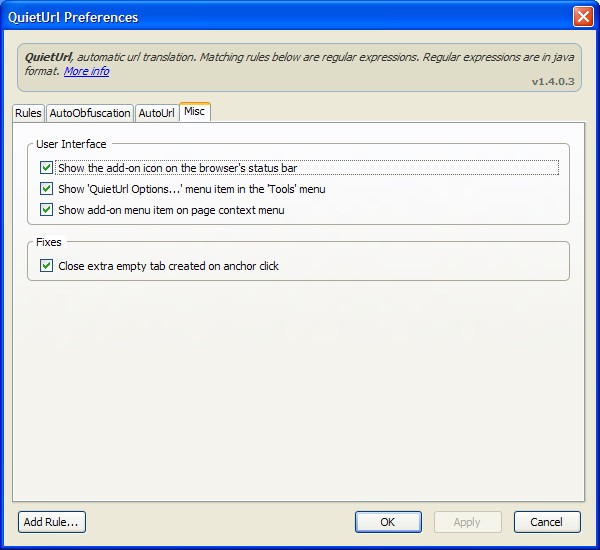Click the greyed-out Apply button
This screenshot has height=550, width=600.
tap(467, 522)
